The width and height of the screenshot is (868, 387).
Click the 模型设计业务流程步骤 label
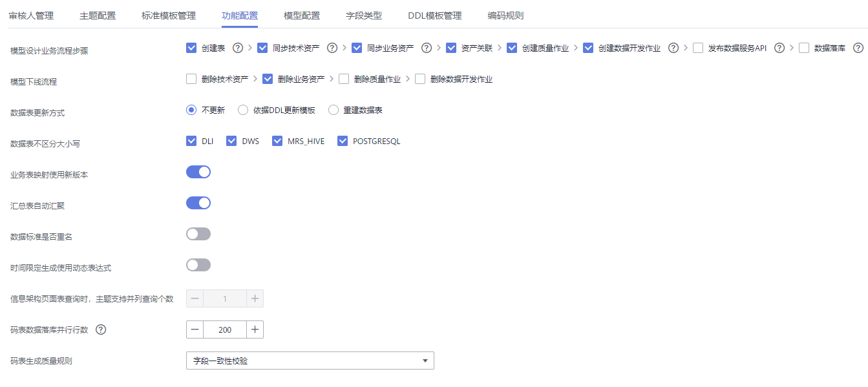pos(49,50)
